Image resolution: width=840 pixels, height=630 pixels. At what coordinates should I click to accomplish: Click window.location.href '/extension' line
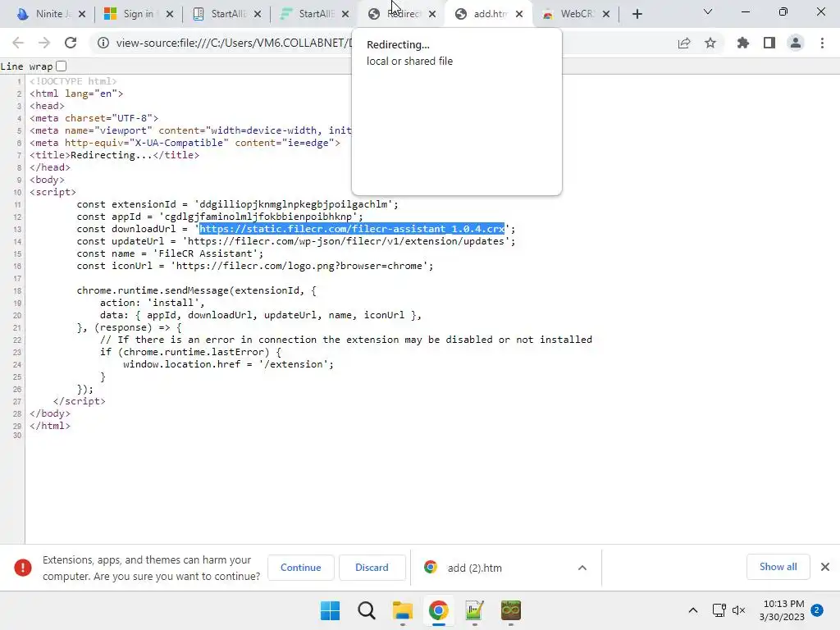pos(228,364)
